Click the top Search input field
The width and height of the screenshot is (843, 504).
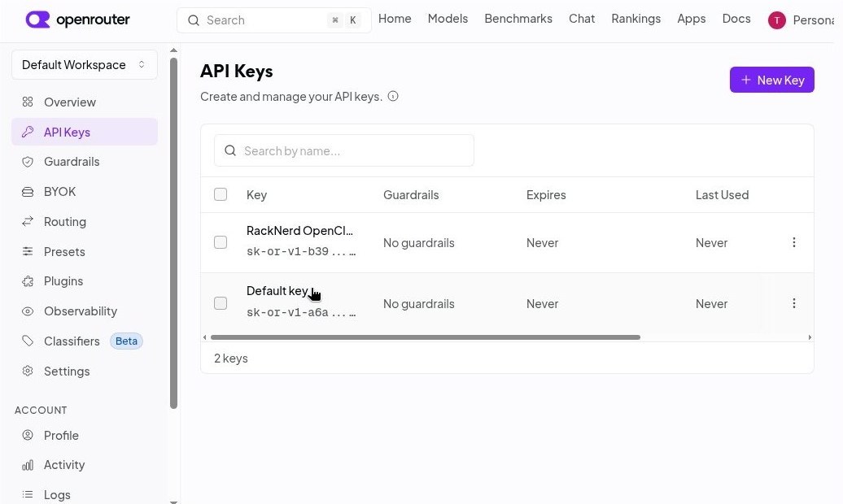273,20
